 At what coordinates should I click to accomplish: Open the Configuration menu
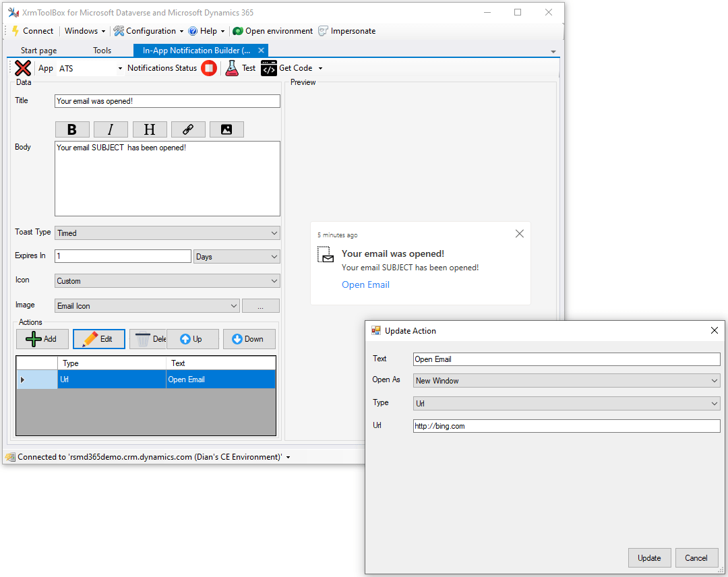pyautogui.click(x=148, y=31)
